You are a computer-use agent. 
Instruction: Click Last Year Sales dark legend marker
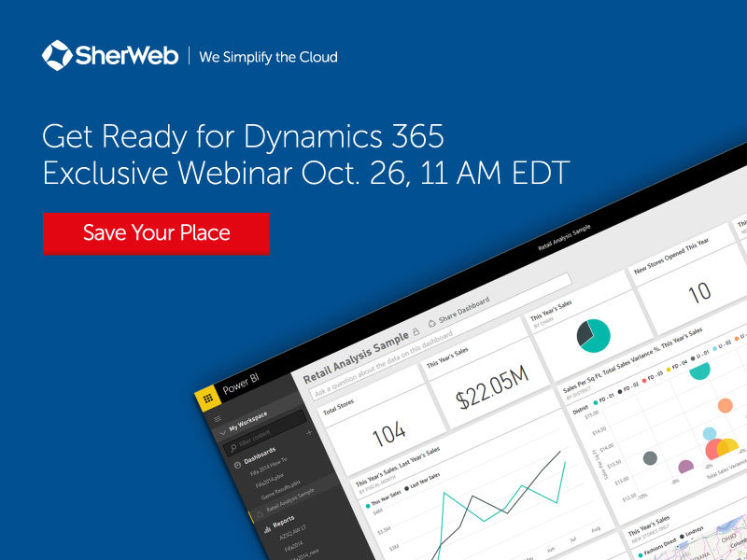coord(406,488)
